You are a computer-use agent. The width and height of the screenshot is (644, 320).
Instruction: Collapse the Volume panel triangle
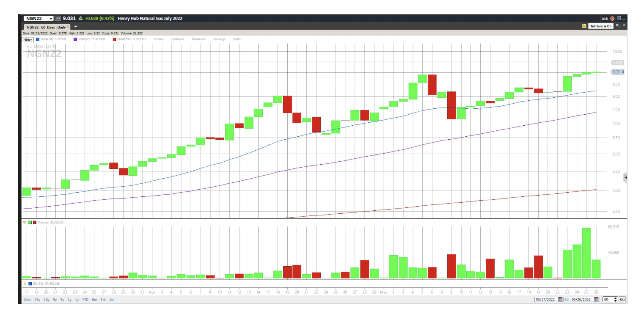pos(25,222)
